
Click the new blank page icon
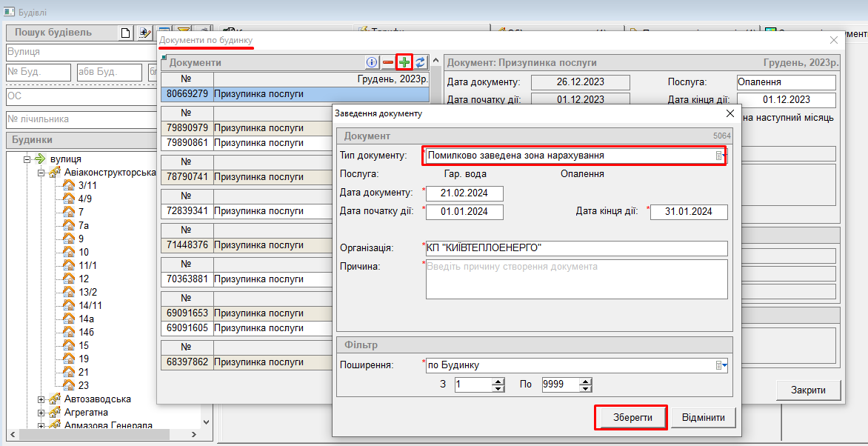(x=126, y=33)
